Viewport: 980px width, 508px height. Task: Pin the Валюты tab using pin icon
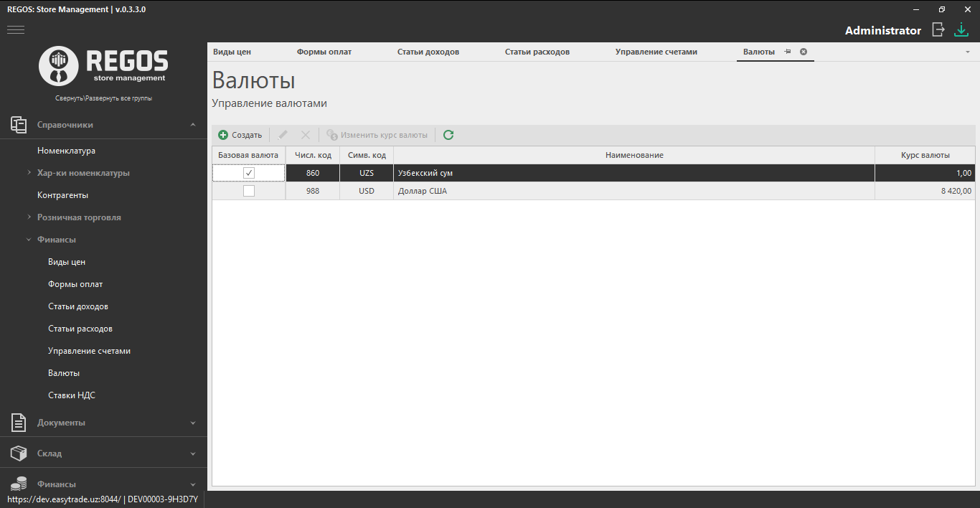tap(788, 52)
